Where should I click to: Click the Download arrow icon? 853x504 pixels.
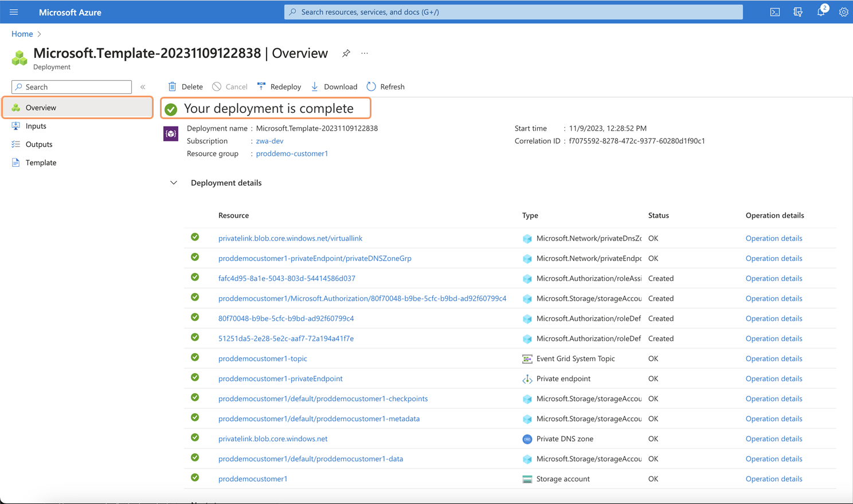tap(315, 86)
